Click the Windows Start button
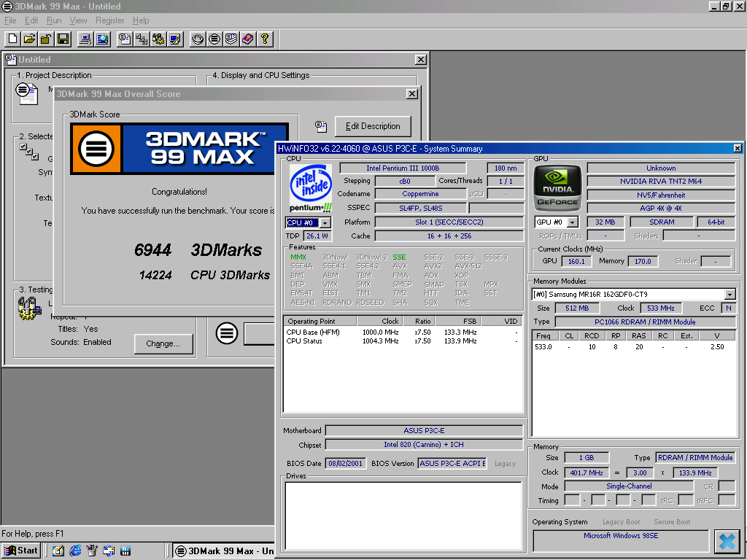Screen dimensions: 747x560 point(20,551)
